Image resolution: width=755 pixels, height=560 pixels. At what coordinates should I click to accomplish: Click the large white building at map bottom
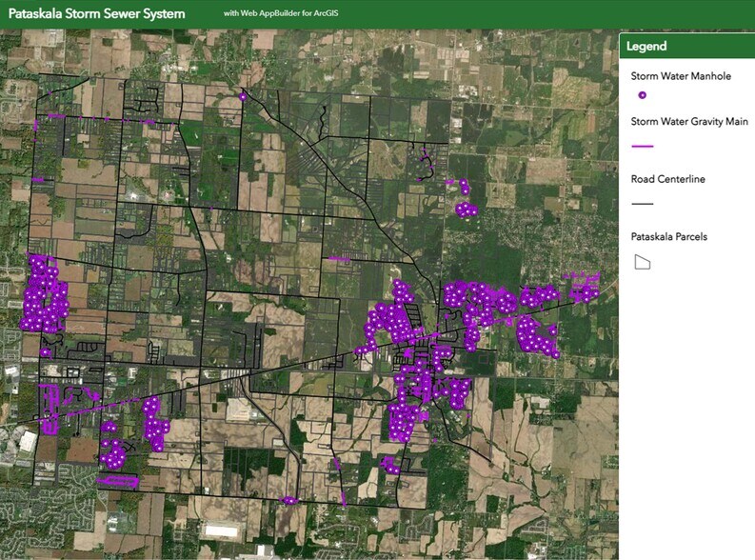click(x=219, y=530)
